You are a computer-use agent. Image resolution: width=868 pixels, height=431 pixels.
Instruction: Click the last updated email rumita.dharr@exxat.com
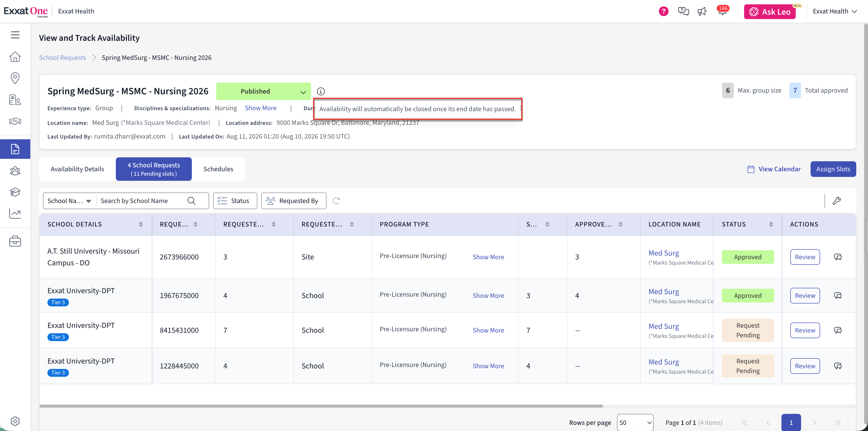point(130,136)
